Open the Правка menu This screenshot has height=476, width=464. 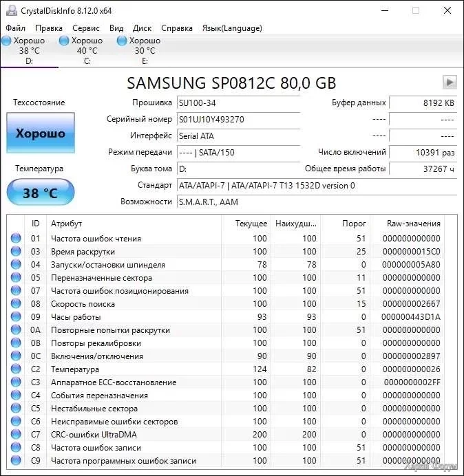coord(49,28)
